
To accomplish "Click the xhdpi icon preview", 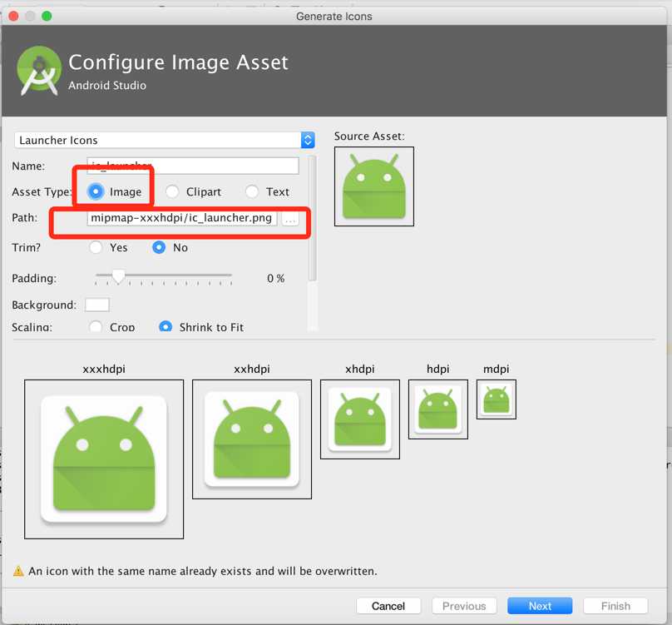I will coord(360,419).
